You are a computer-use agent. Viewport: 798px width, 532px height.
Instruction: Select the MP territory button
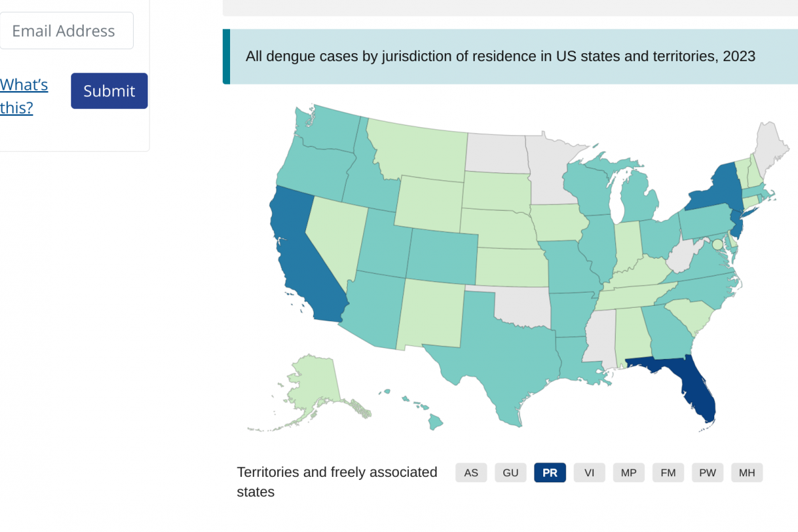click(628, 473)
